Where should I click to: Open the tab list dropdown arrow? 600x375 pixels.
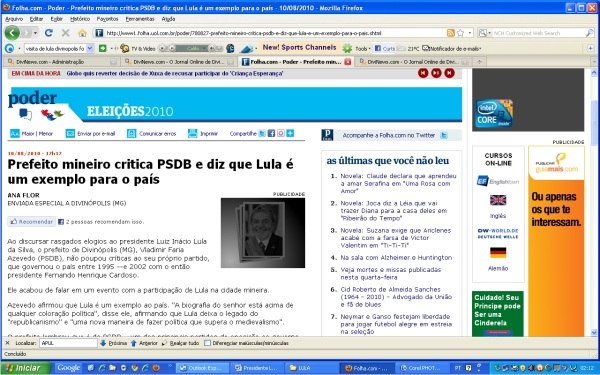594,62
